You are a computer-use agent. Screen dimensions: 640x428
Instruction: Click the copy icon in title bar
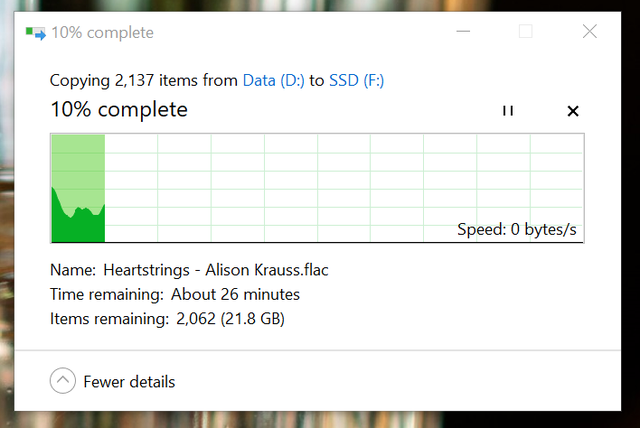[36, 33]
